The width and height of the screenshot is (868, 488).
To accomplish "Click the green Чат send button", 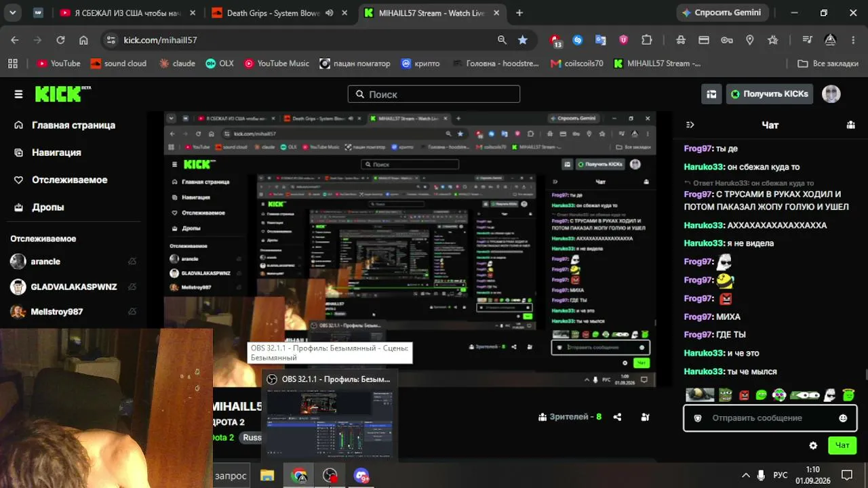I will (842, 445).
